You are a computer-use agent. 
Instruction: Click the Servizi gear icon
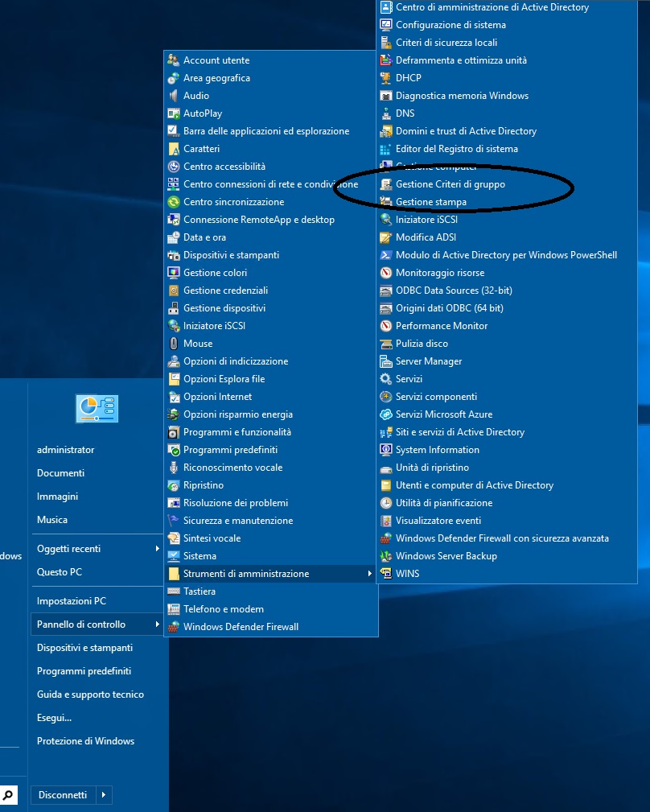[386, 379]
